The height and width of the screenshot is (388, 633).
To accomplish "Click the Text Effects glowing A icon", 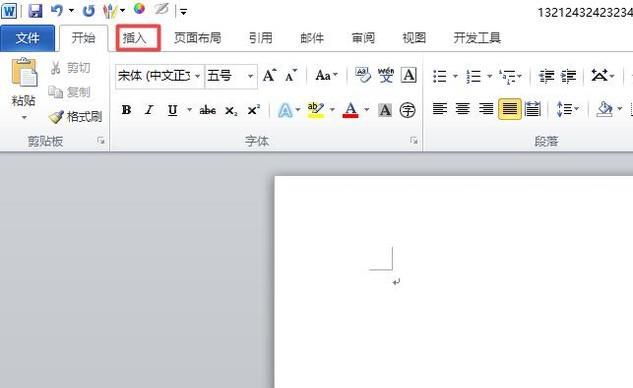I will click(x=285, y=110).
